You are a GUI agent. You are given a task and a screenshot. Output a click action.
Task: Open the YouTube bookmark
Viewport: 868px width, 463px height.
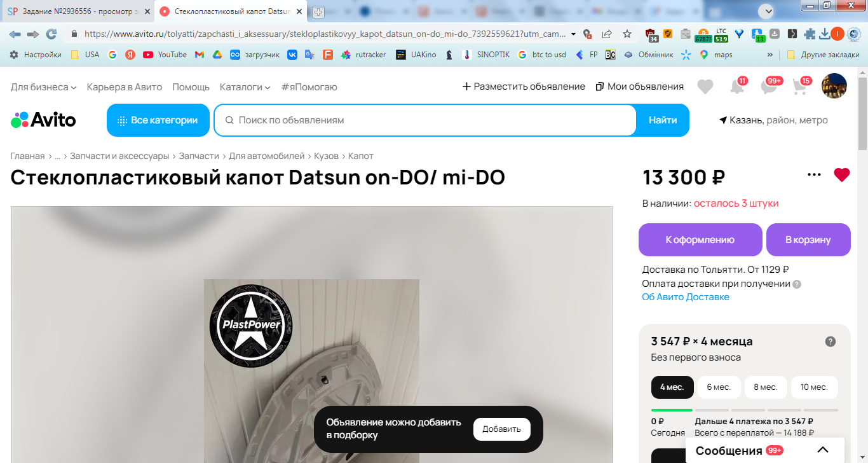click(x=165, y=55)
